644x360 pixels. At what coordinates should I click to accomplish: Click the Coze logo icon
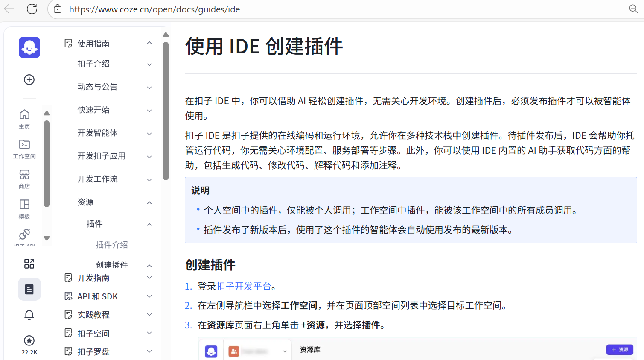tap(29, 47)
